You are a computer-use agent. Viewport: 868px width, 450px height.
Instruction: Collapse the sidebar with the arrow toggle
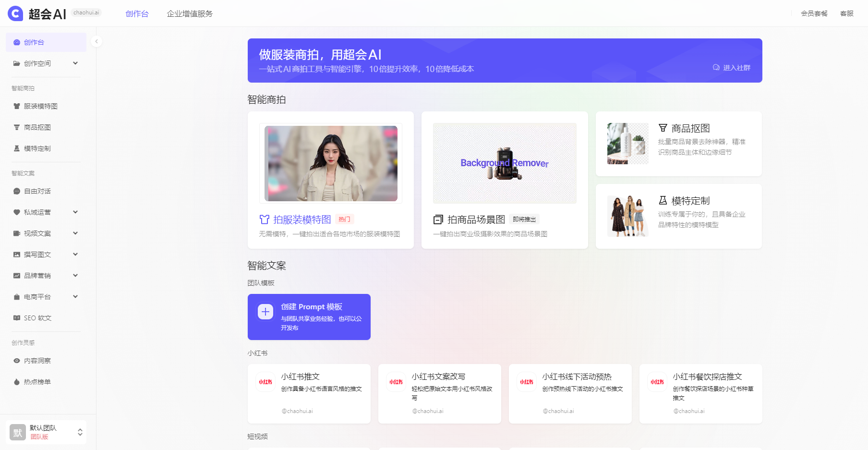(x=96, y=41)
